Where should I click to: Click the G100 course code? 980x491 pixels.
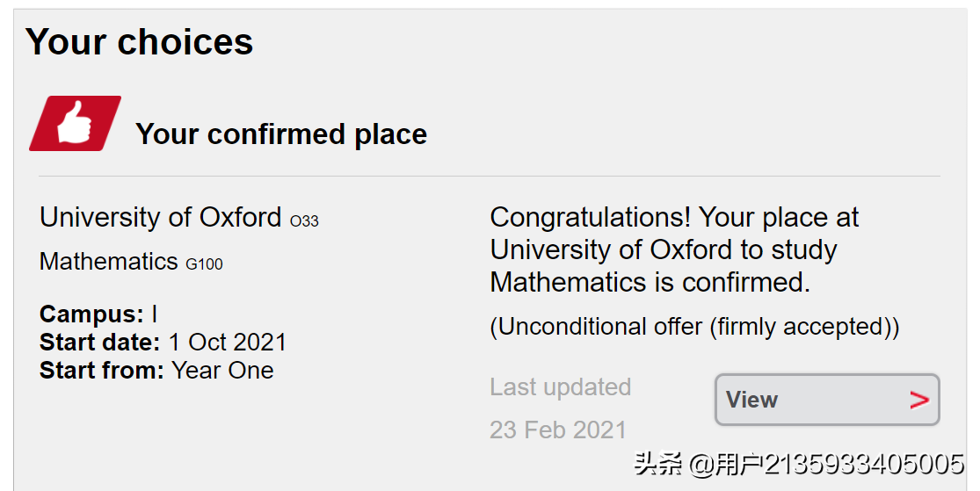pos(205,264)
